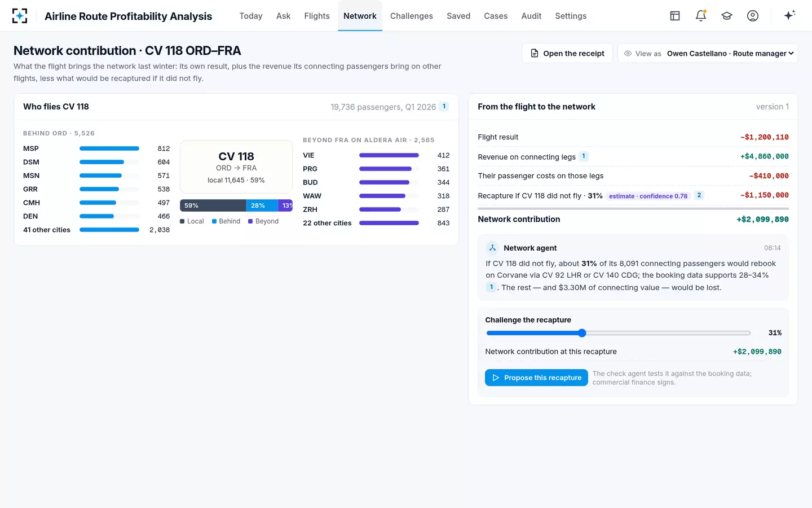This screenshot has height=508, width=812.
Task: Open the Settings tab
Action: click(571, 16)
